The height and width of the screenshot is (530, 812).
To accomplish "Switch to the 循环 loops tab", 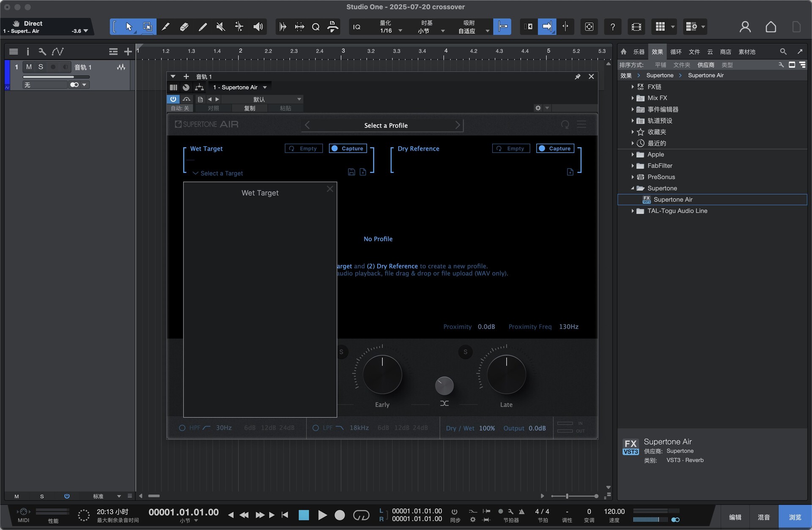I will click(676, 52).
